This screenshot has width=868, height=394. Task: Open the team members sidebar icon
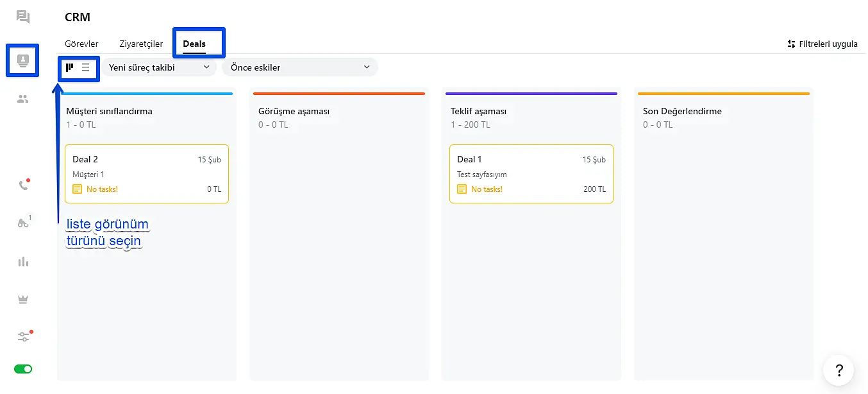point(23,99)
